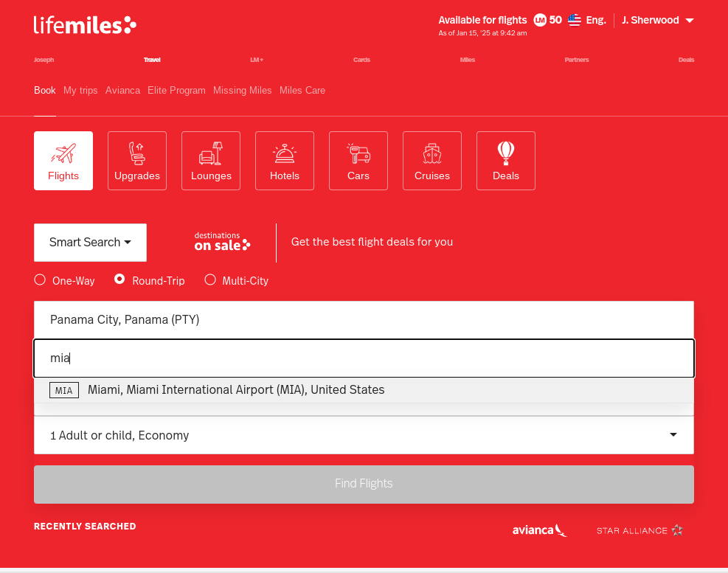Open the Deals balloon tile

[x=506, y=161]
